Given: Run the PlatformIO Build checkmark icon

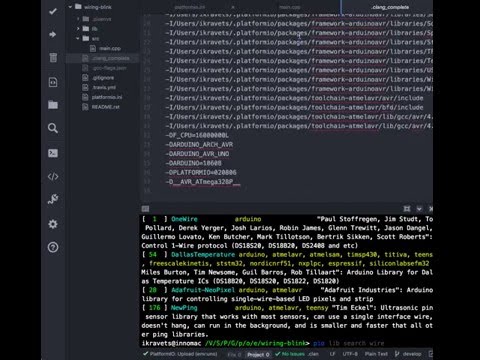Looking at the screenshot, I should tap(53, 11).
